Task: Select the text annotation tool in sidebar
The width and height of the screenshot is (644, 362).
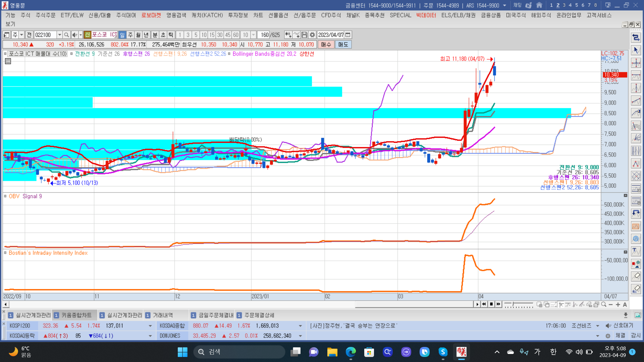Action: [x=636, y=251]
